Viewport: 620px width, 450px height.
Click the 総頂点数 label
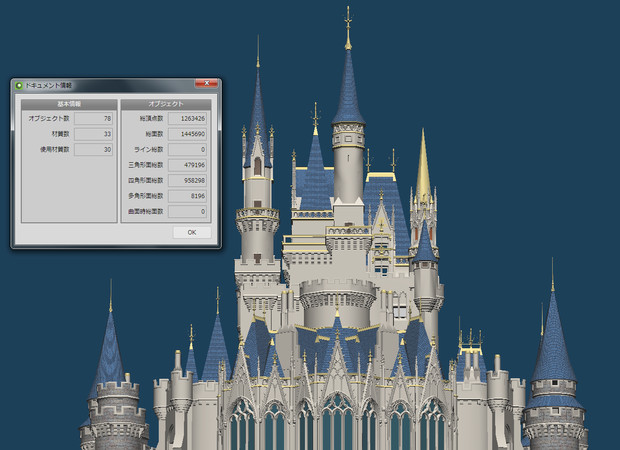point(151,118)
